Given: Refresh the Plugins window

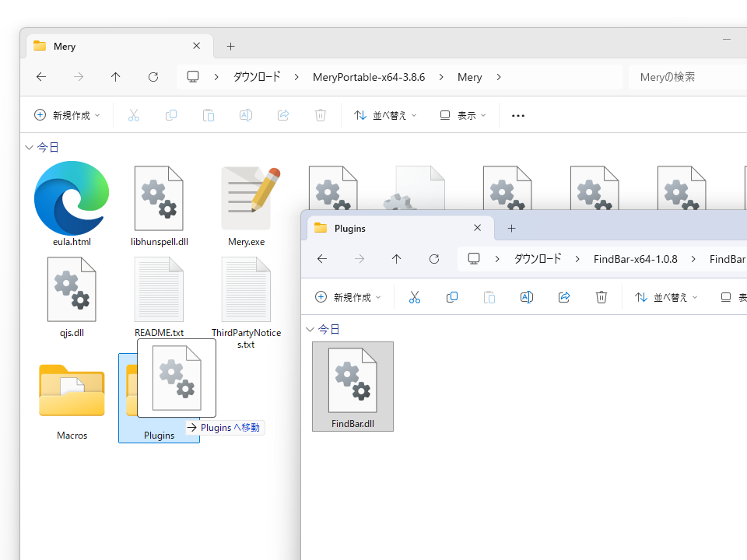Looking at the screenshot, I should click(434, 259).
